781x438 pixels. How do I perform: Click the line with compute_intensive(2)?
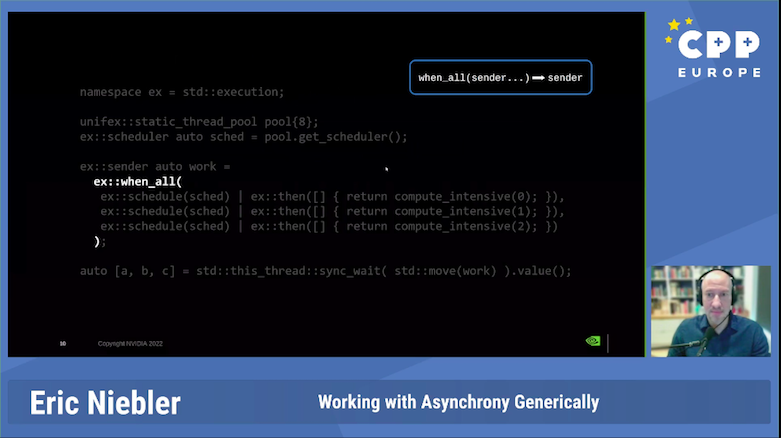coord(329,226)
